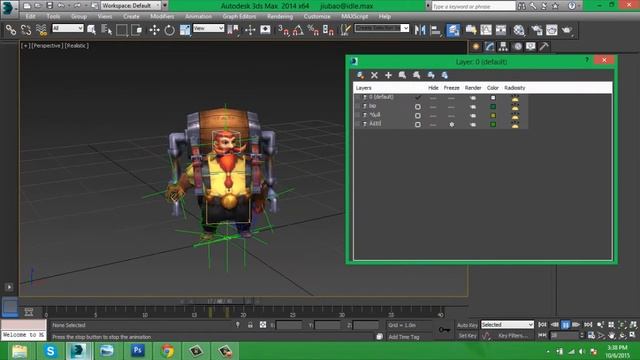640x360 pixels.
Task: Make the 'bo' layer current
Action: (418, 107)
